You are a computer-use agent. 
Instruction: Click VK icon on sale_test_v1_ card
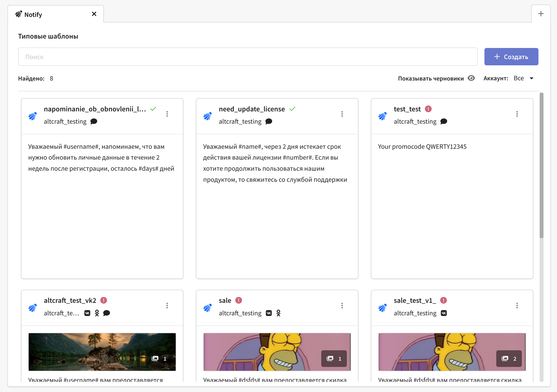[444, 313]
